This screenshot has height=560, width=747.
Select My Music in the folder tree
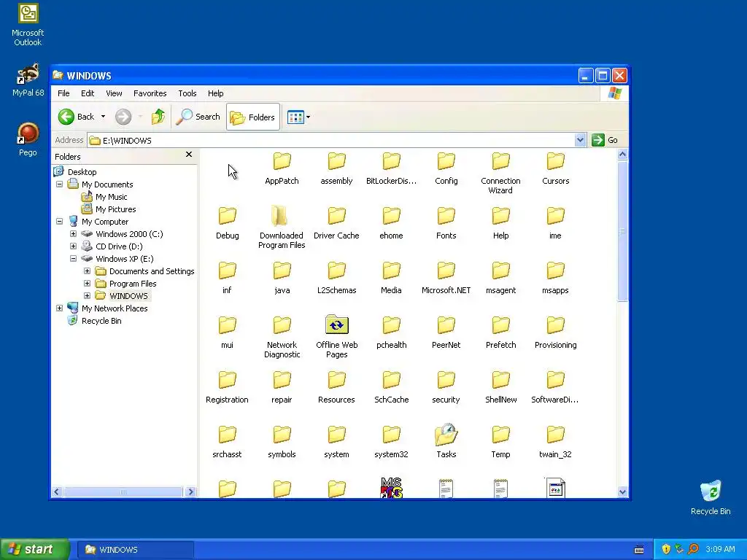pyautogui.click(x=111, y=197)
